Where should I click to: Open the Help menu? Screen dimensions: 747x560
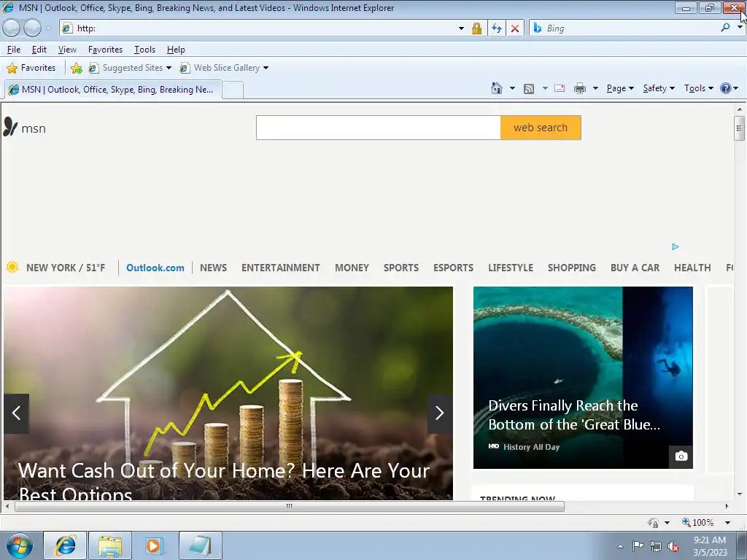tap(176, 50)
